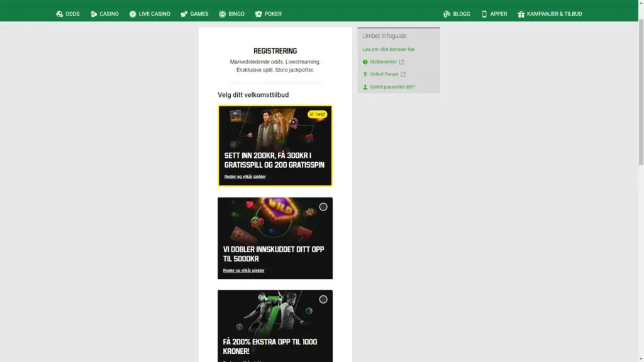Image resolution: width=644 pixels, height=362 pixels.
Task: Select the 200% extra up to 1000 kroner offer
Action: (x=275, y=327)
